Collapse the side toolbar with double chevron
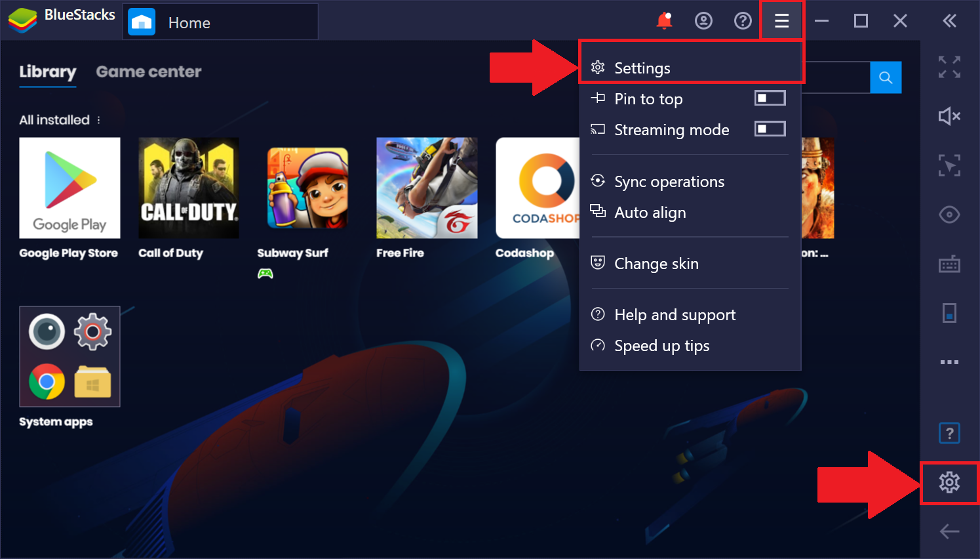This screenshot has height=559, width=980. click(949, 21)
